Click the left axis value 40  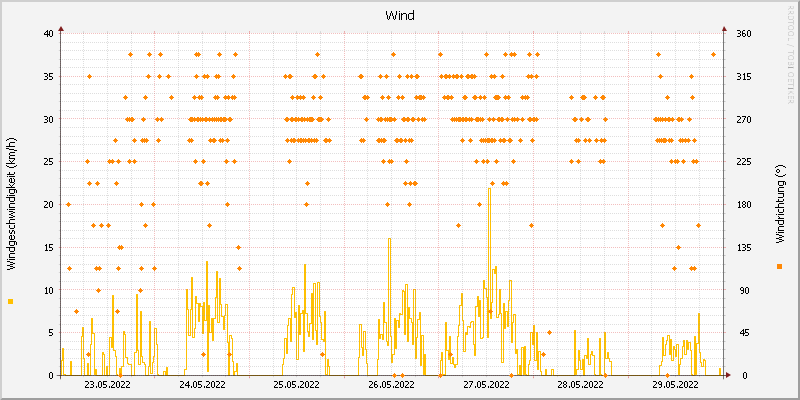(48, 34)
